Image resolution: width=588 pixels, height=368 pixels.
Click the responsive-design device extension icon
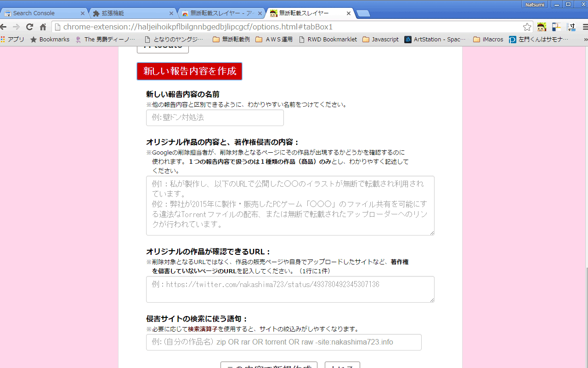click(557, 27)
